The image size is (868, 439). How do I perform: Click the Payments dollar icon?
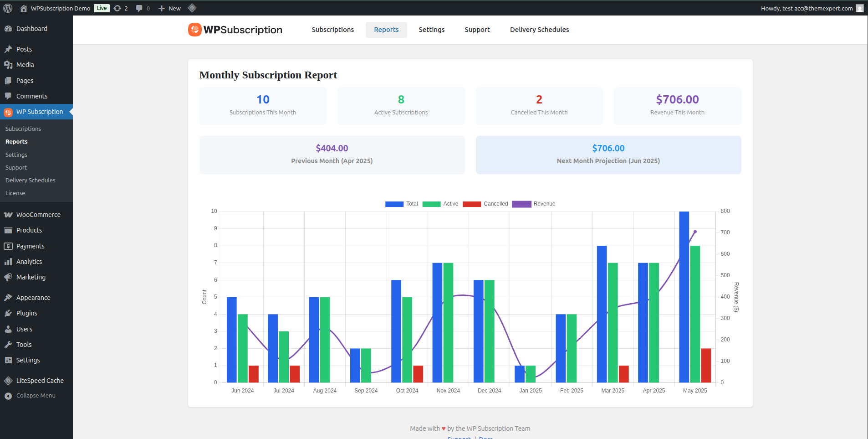(x=8, y=246)
